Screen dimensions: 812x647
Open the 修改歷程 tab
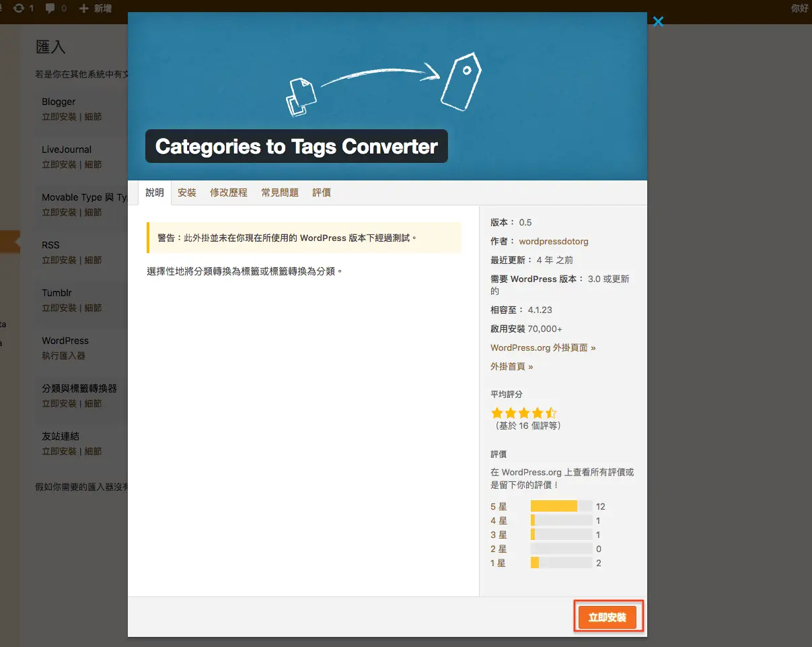pyautogui.click(x=229, y=193)
